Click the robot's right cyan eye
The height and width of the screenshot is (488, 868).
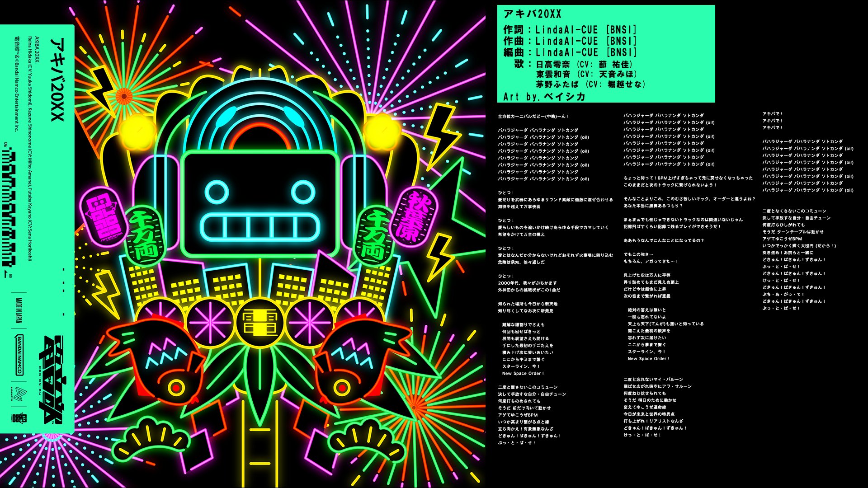tap(303, 192)
